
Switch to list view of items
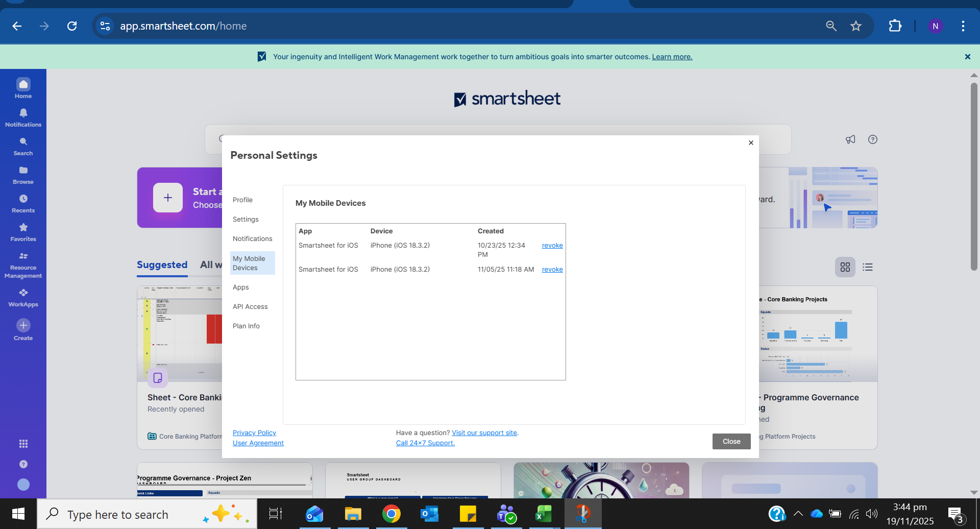point(868,267)
